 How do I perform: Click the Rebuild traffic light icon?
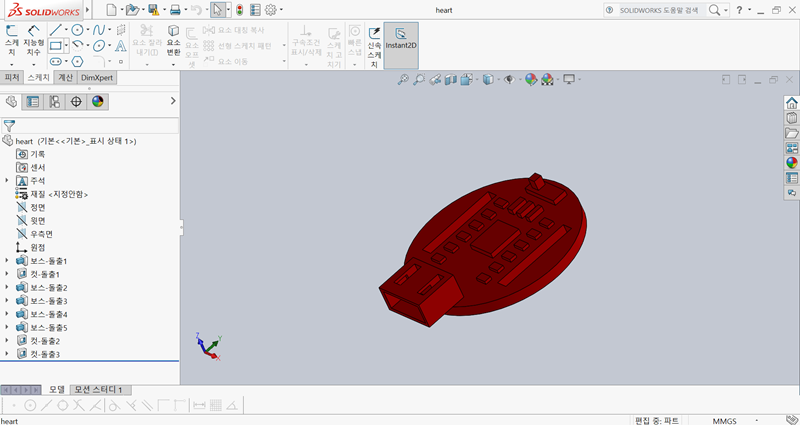point(239,10)
